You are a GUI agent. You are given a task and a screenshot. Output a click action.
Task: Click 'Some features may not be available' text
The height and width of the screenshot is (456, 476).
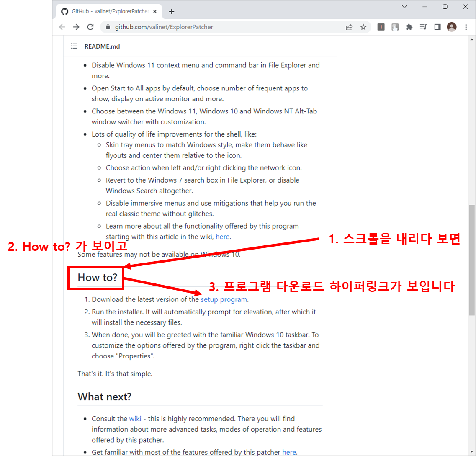pyautogui.click(x=159, y=255)
